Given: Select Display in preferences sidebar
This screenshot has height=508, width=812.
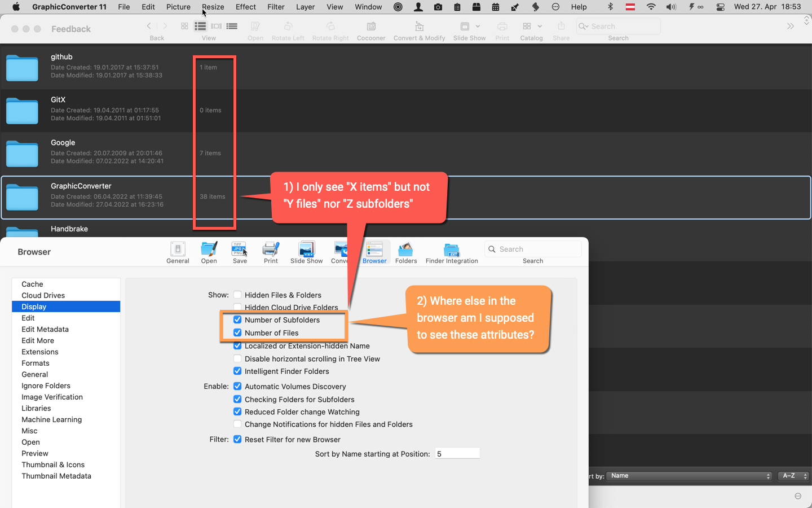Looking at the screenshot, I should coord(66,306).
